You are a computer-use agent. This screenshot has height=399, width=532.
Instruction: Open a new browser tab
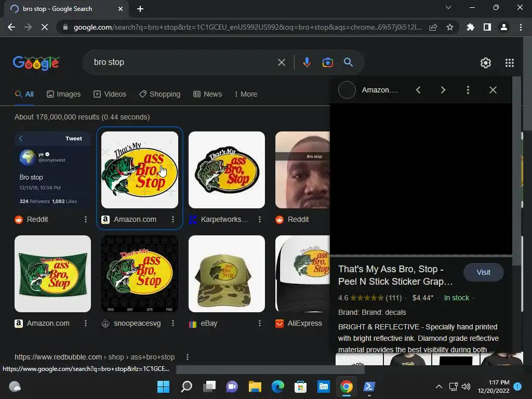click(140, 9)
